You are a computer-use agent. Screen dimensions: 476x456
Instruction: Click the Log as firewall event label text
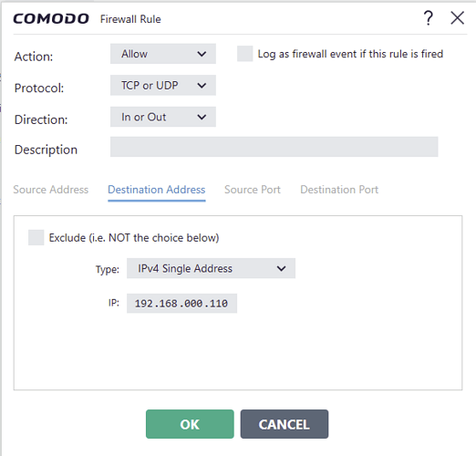point(350,54)
